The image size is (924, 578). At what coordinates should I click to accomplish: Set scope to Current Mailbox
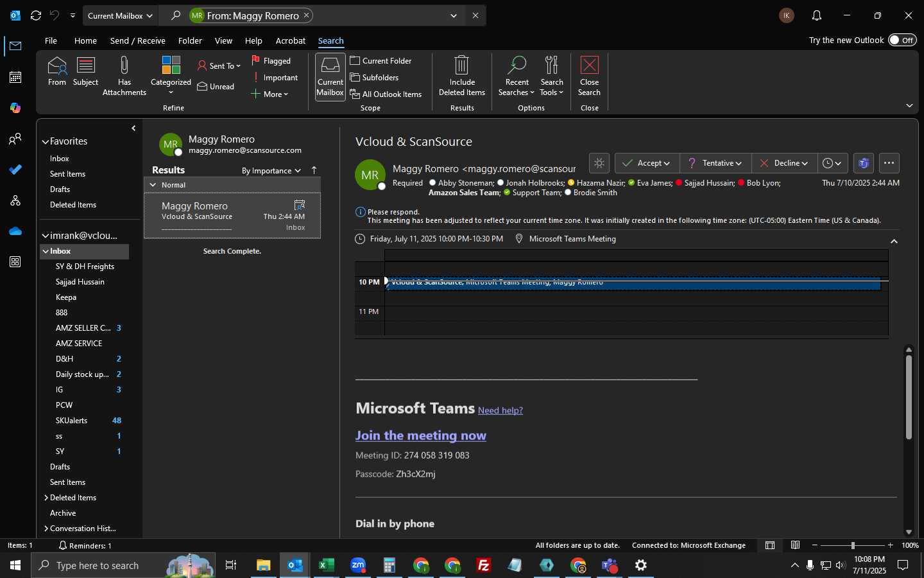pos(330,76)
